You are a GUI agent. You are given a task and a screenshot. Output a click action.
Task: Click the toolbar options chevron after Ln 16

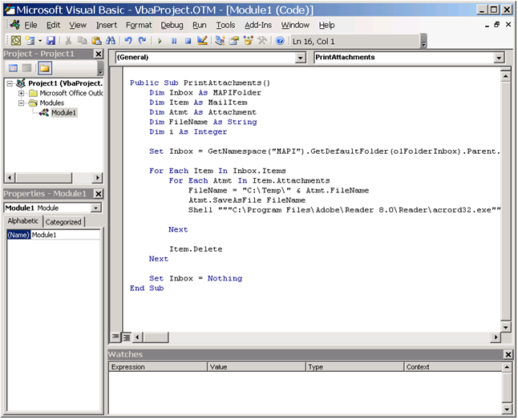point(424,41)
